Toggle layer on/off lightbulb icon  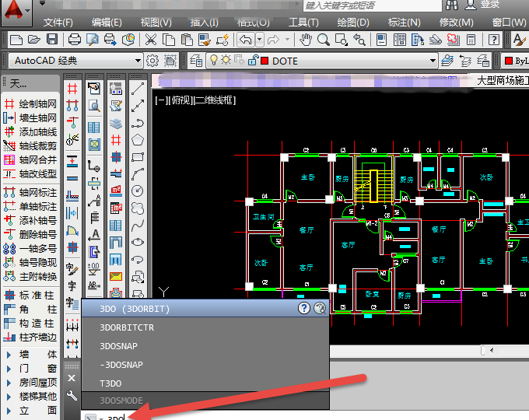[214, 61]
